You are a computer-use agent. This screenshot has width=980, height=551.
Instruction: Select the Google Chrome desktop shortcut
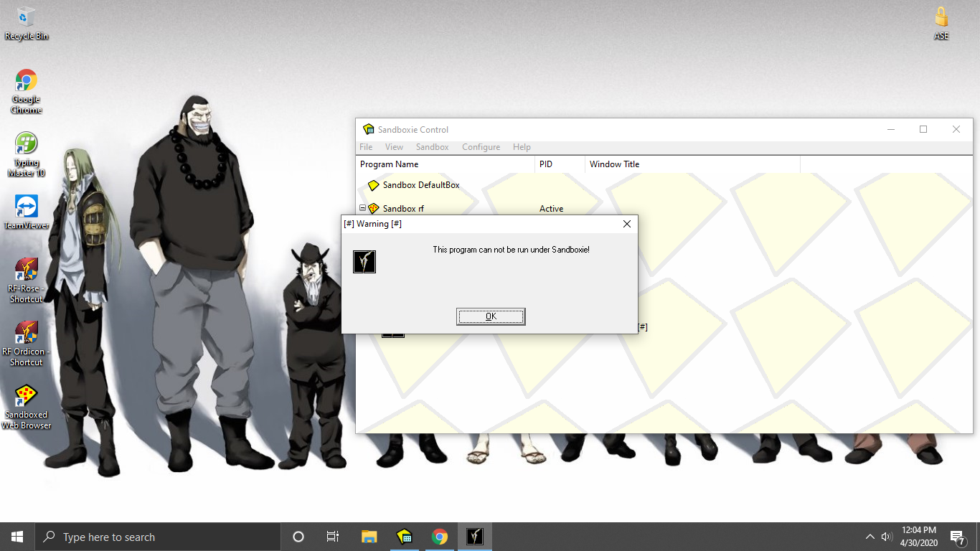tap(27, 92)
